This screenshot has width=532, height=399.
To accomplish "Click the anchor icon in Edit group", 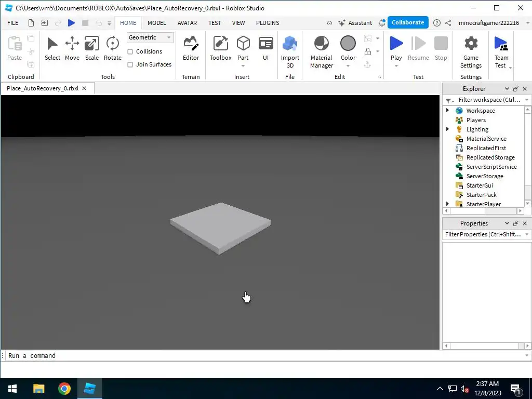I will coord(367,64).
